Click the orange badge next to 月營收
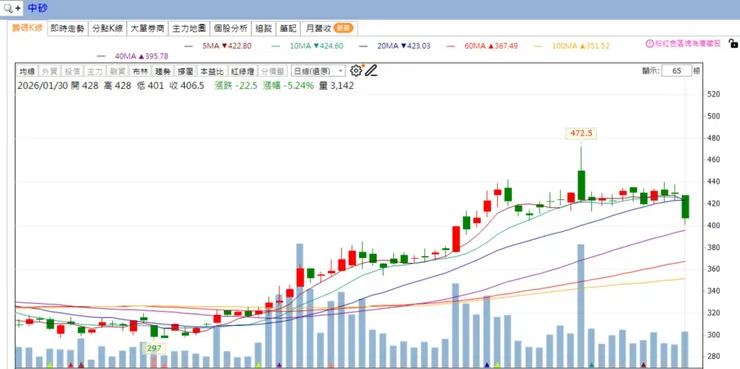The height and width of the screenshot is (369, 740). click(343, 28)
